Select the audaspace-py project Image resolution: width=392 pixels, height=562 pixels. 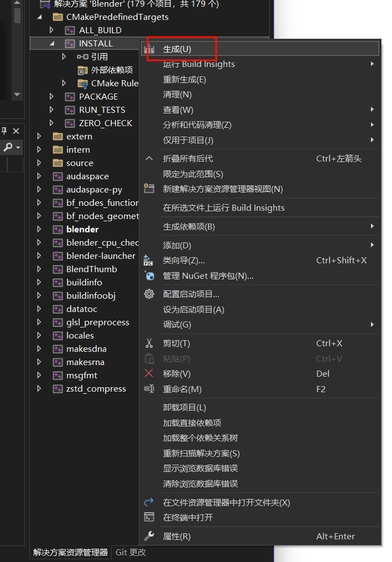point(94,190)
